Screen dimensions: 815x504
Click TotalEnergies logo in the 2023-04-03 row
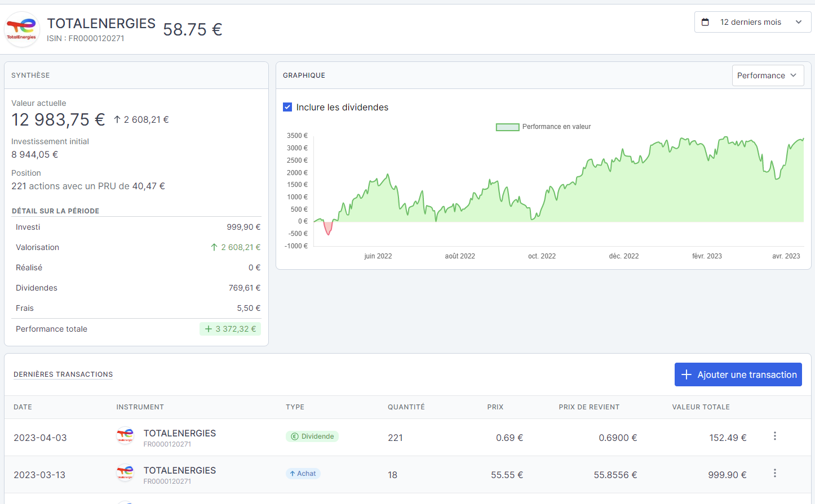coord(125,436)
